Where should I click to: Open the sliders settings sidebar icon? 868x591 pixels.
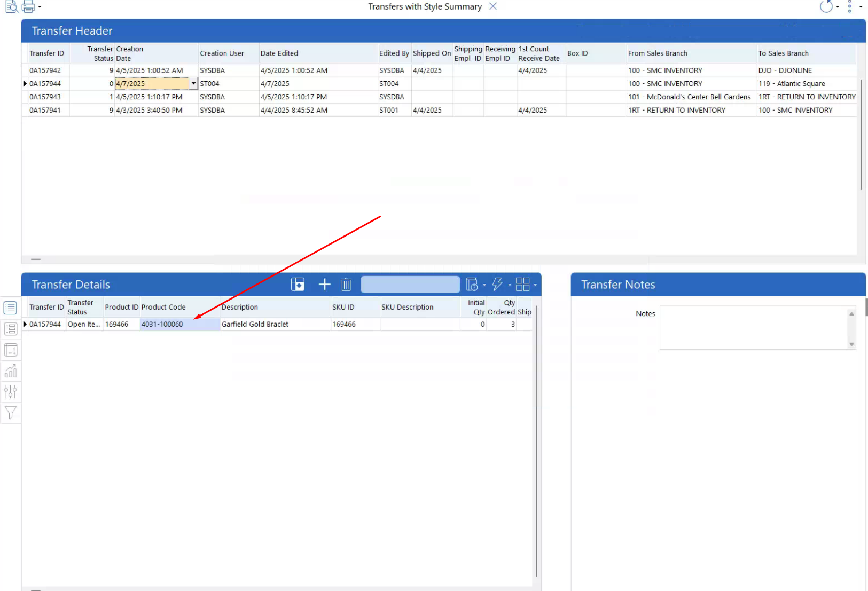tap(10, 392)
